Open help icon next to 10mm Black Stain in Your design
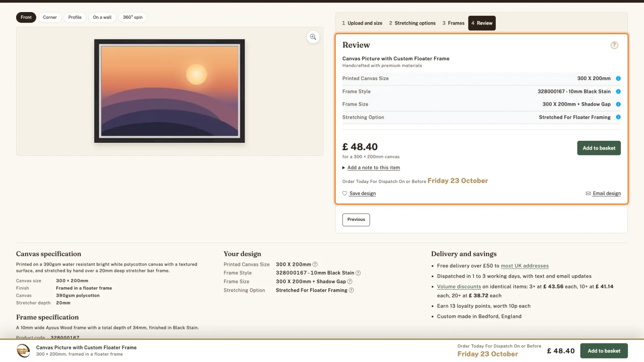 [x=358, y=273]
